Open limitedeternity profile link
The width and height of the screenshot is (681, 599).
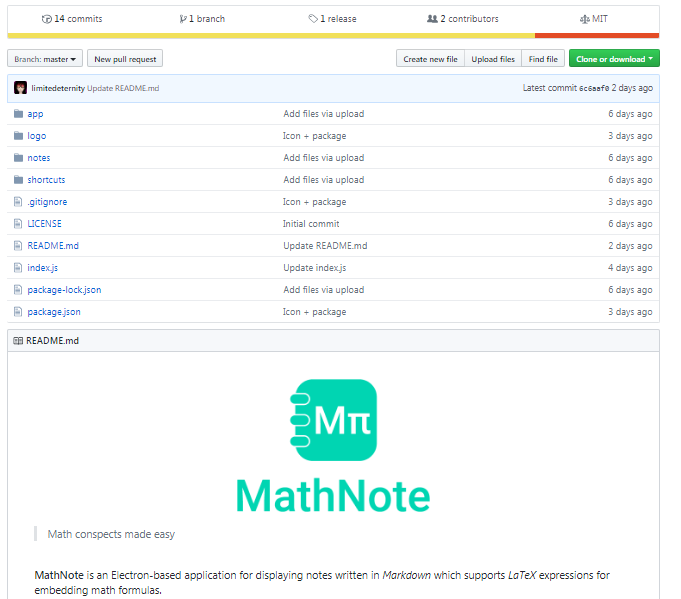58,88
